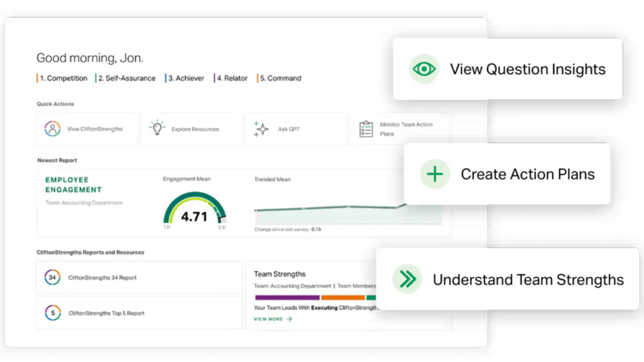The height and width of the screenshot is (362, 644).
Task: Select the 1. Competition strength
Action: click(62, 78)
